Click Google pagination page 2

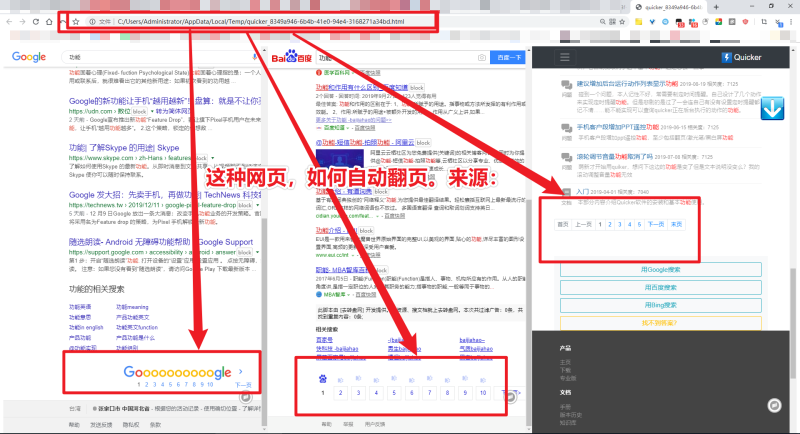coord(146,385)
